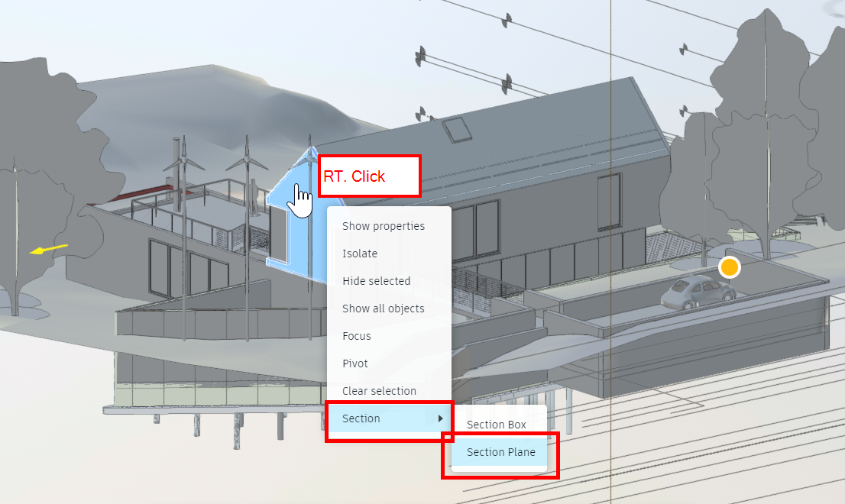Select the skylight on the roof
The width and height of the screenshot is (845, 504).
coord(457,130)
